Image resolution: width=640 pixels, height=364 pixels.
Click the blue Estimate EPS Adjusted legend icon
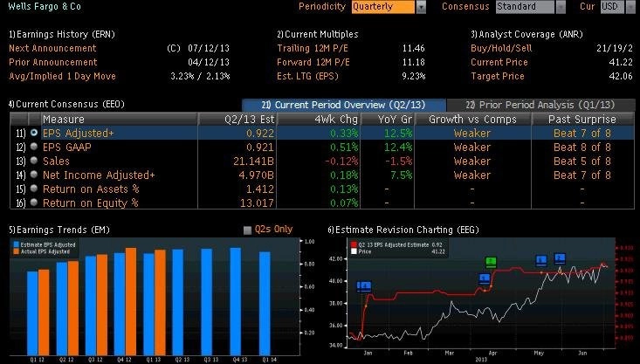point(16,244)
